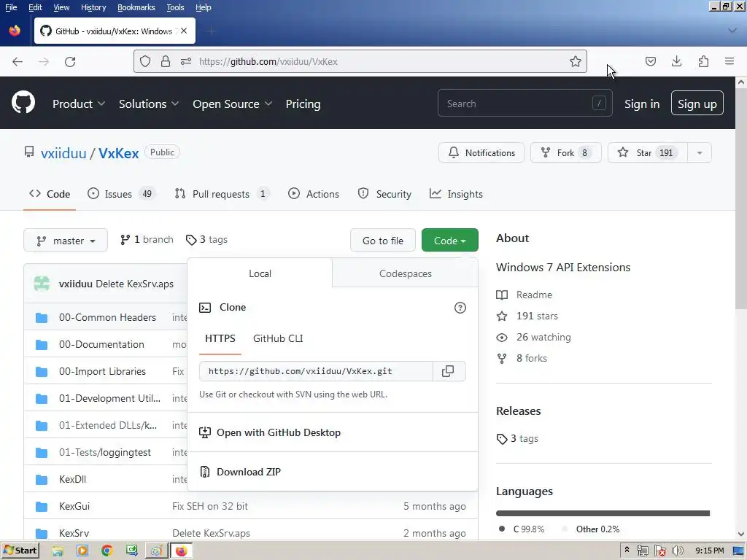This screenshot has width=747, height=560.
Task: Switch to the Codespaces tab
Action: pyautogui.click(x=406, y=273)
